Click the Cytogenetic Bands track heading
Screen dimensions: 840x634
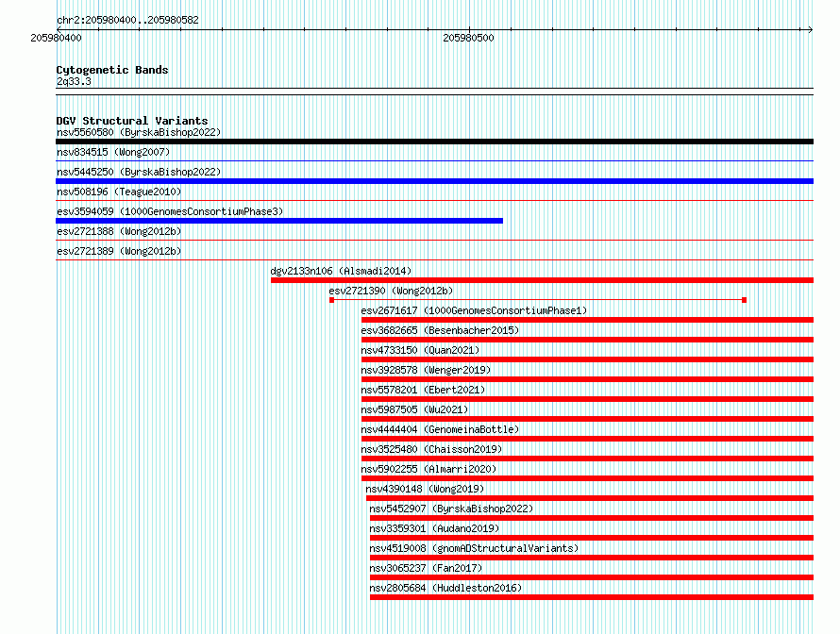(112, 70)
